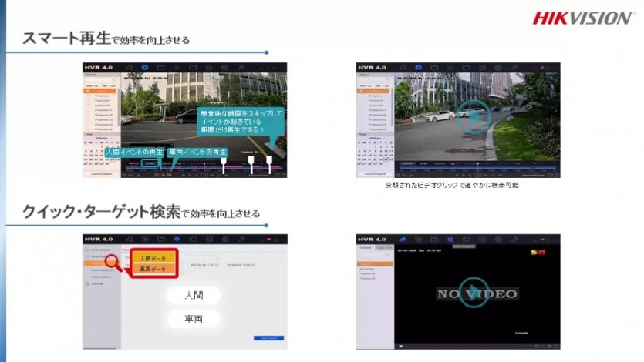The height and width of the screenshot is (362, 644).
Task: Choose 人間データ in the red callout
Action: pyautogui.click(x=153, y=258)
